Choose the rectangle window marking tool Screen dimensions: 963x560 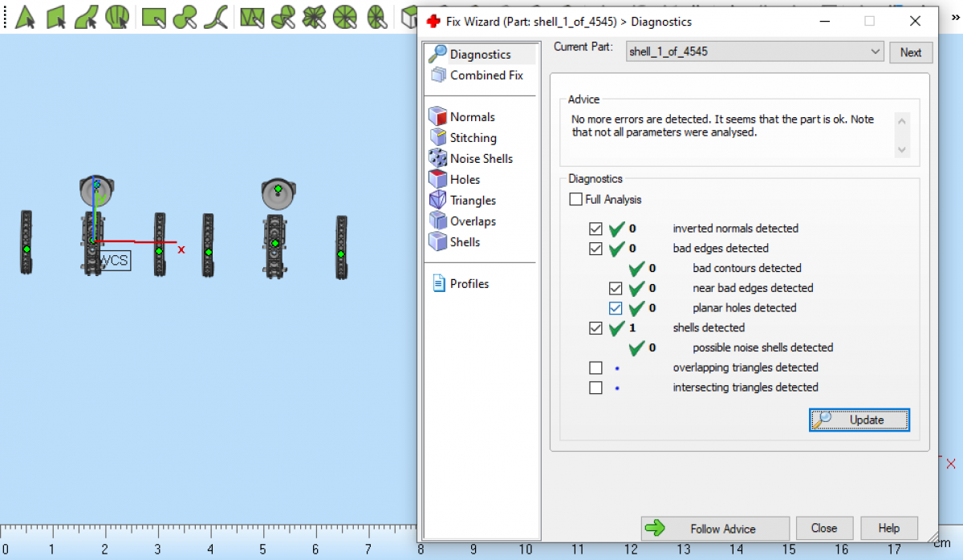pyautogui.click(x=153, y=16)
